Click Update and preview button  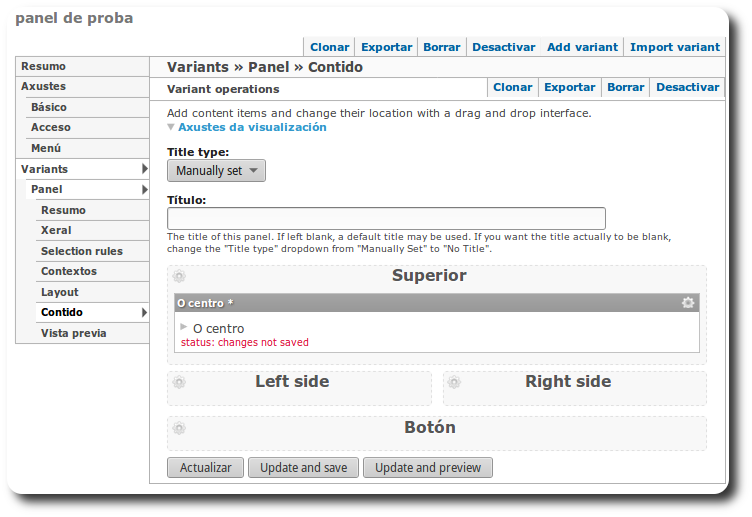coord(427,467)
